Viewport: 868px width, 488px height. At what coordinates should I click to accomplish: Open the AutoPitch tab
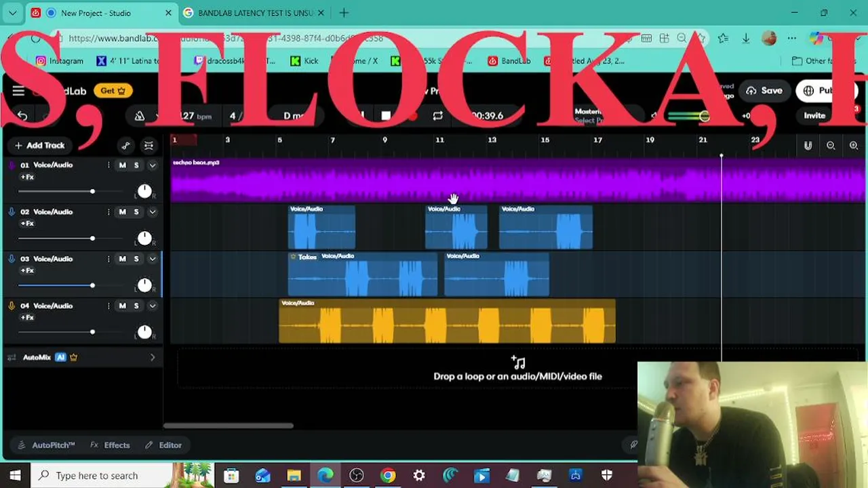click(x=47, y=445)
